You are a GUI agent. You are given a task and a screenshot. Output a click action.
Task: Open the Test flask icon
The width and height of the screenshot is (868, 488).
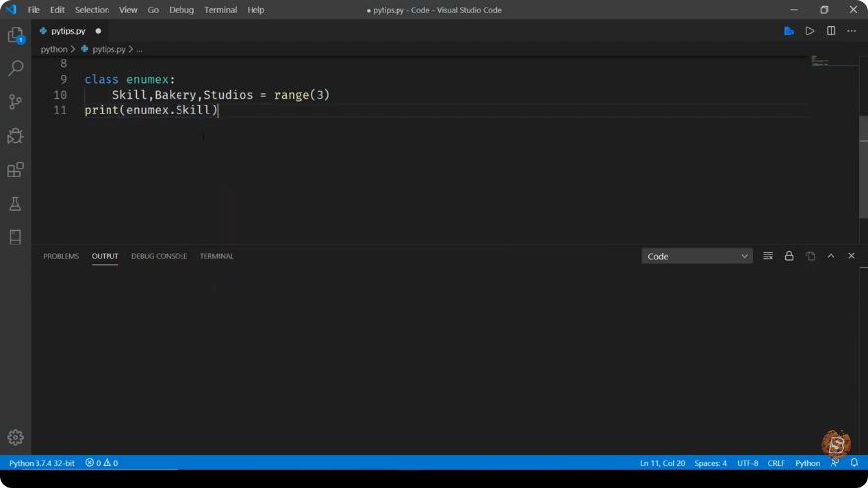point(16,204)
